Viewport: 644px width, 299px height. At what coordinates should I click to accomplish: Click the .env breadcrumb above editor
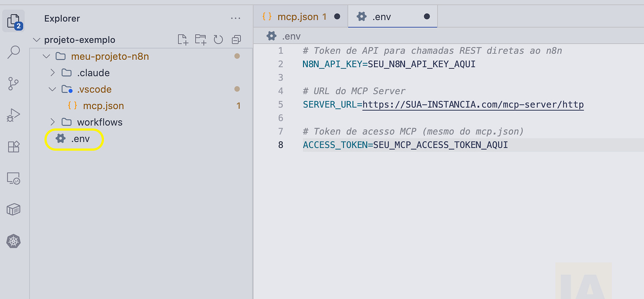[x=284, y=36]
